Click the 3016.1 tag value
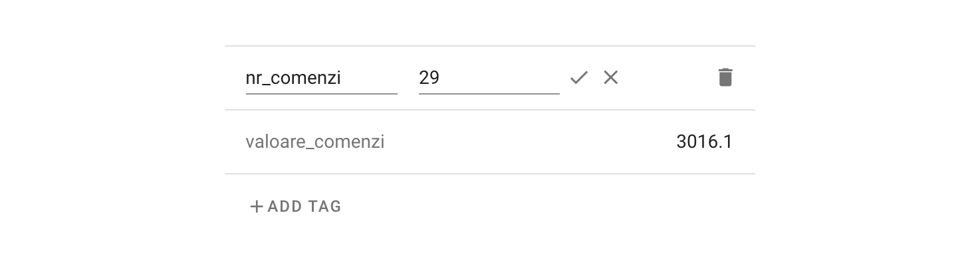The height and width of the screenshot is (273, 980). 703,142
